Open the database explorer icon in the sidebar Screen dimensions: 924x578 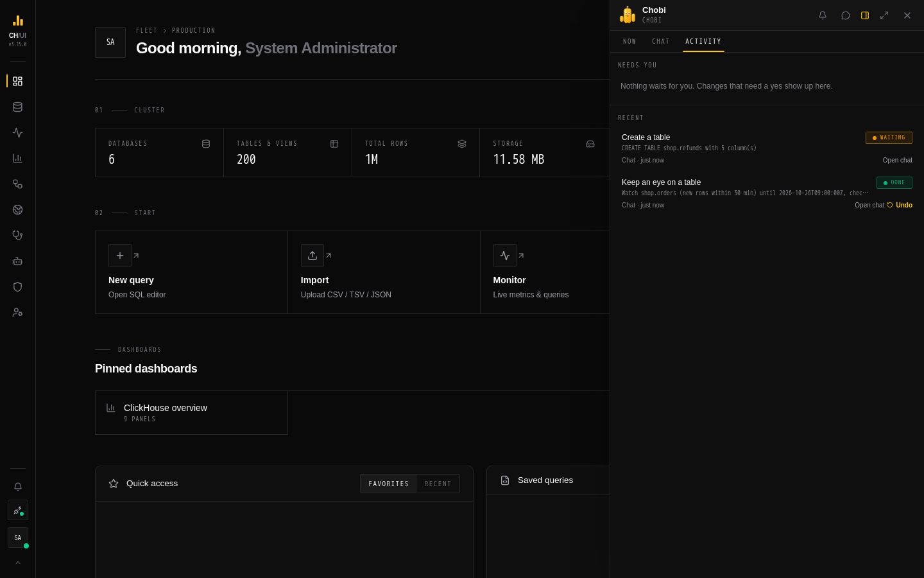click(x=17, y=107)
